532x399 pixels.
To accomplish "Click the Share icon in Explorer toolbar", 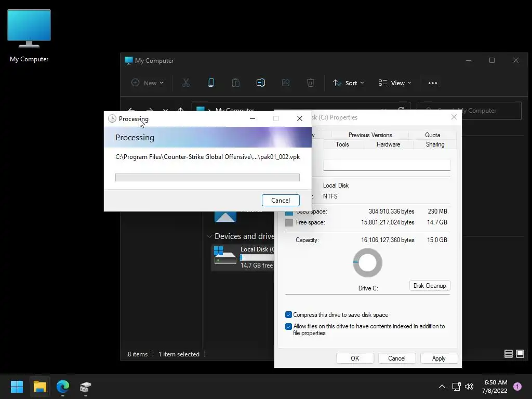I will click(x=285, y=83).
